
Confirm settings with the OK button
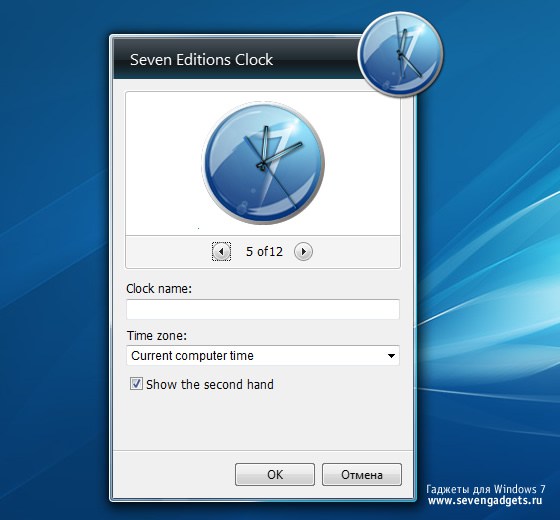[x=275, y=475]
